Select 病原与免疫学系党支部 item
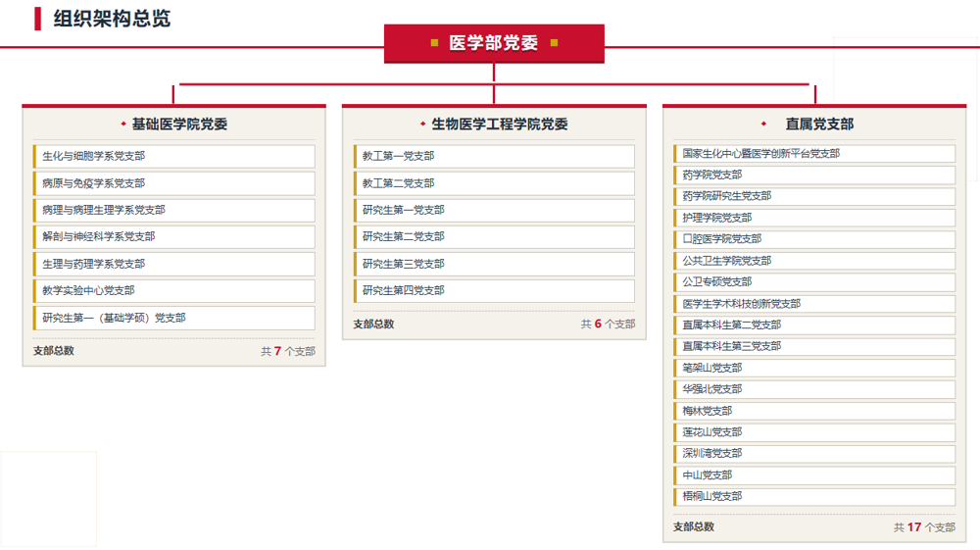 pyautogui.click(x=173, y=183)
